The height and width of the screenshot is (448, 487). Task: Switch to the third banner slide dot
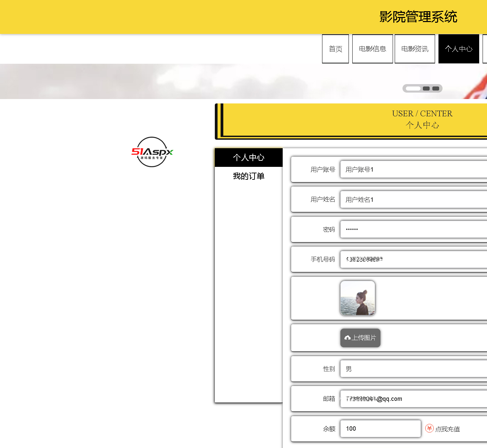[x=436, y=89]
